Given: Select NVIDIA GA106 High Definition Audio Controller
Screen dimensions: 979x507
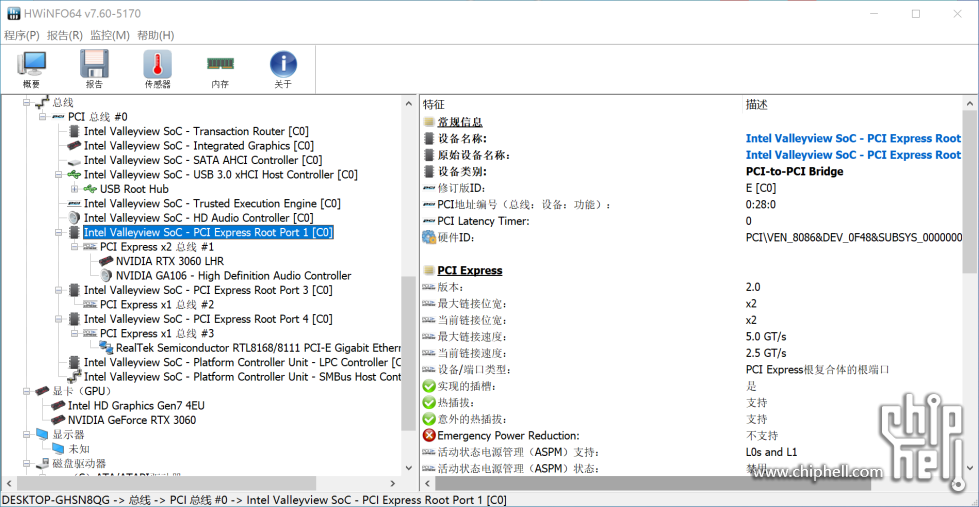Looking at the screenshot, I should [234, 275].
